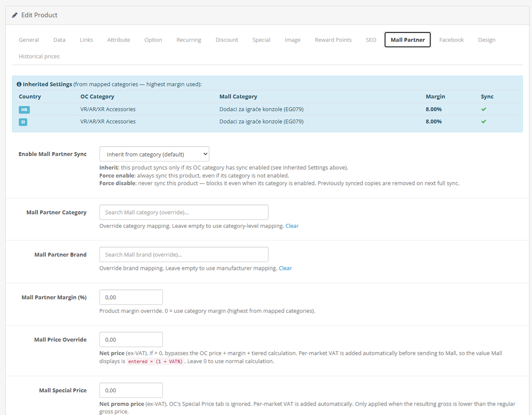
Task: Click VR/AR/XR Accessories in the HR row
Action: [108, 109]
